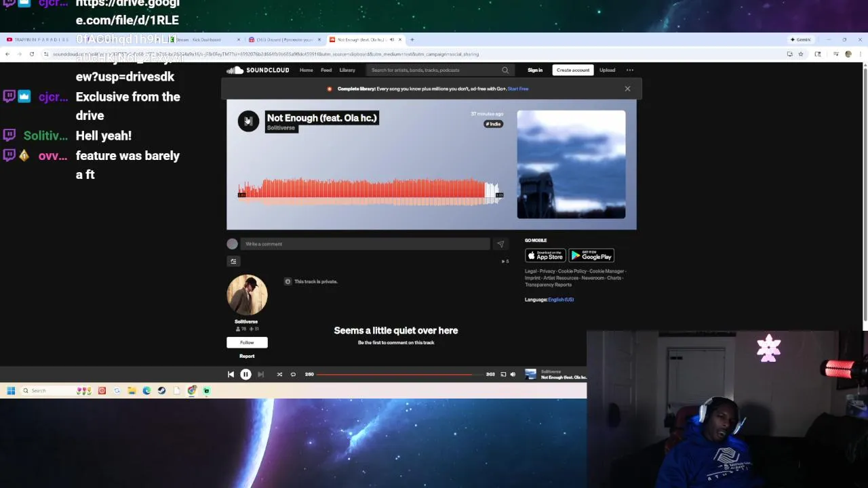Open the Solitiverse profile avatar
The height and width of the screenshot is (488, 868).
[x=247, y=295]
